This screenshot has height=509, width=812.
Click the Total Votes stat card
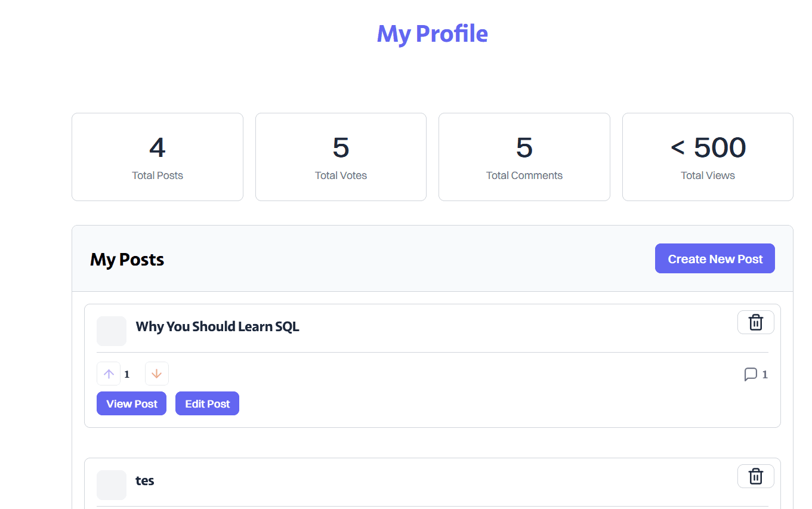pos(341,157)
